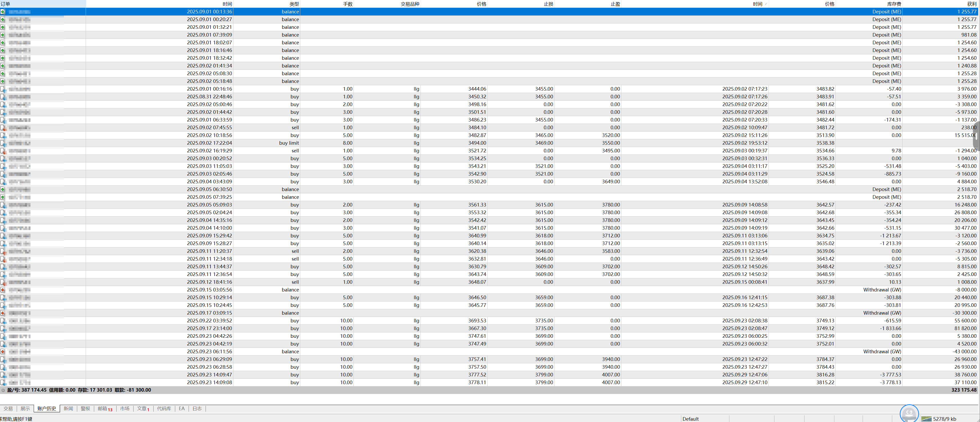The width and height of the screenshot is (980, 422).
Task: Click the robot assistant floating icon
Action: [909, 413]
